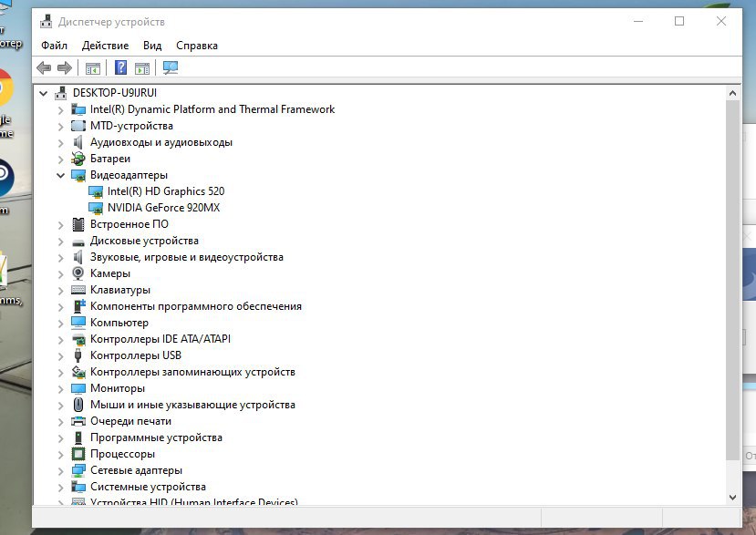Click the Клавиатуры keyboard icon
Image resolution: width=756 pixels, height=535 pixels.
click(x=78, y=290)
